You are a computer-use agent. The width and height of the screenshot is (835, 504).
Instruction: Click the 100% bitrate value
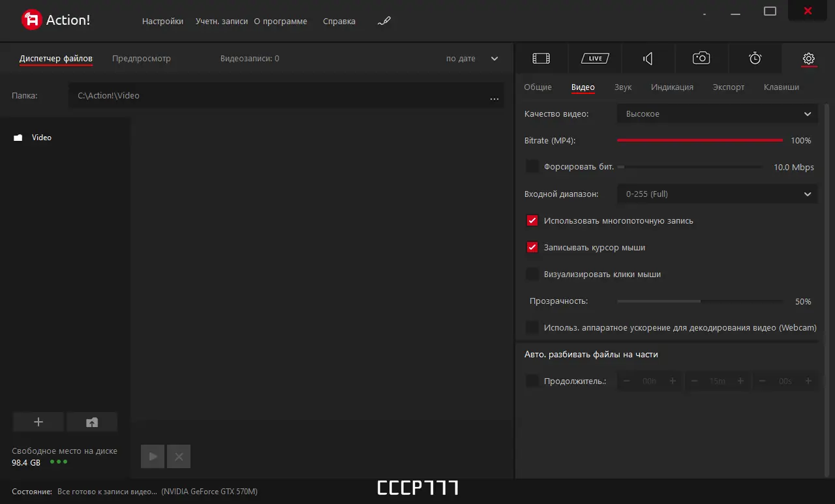801,140
